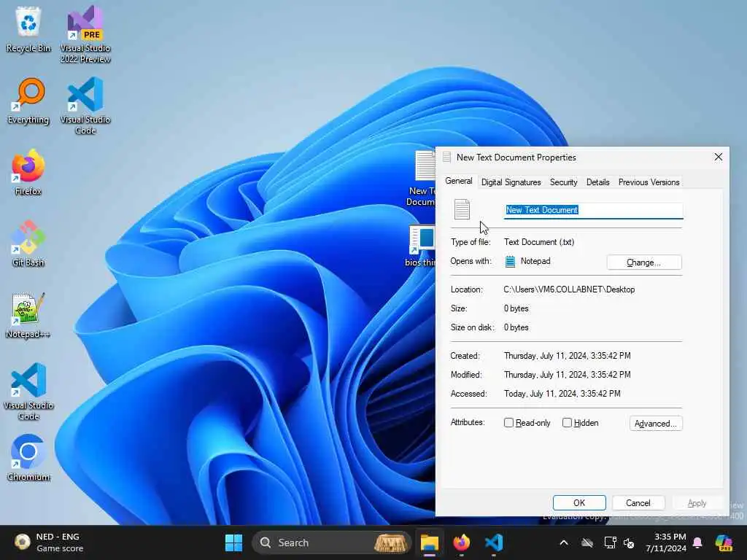The height and width of the screenshot is (560, 747).
Task: Select the New Text Document desktop file icon
Action: [422, 178]
